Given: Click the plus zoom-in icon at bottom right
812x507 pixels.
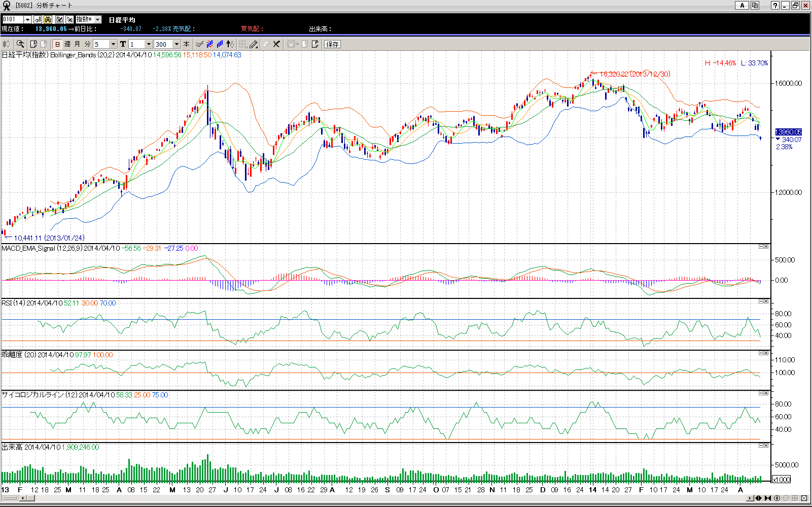Looking at the screenshot, I should 777,498.
